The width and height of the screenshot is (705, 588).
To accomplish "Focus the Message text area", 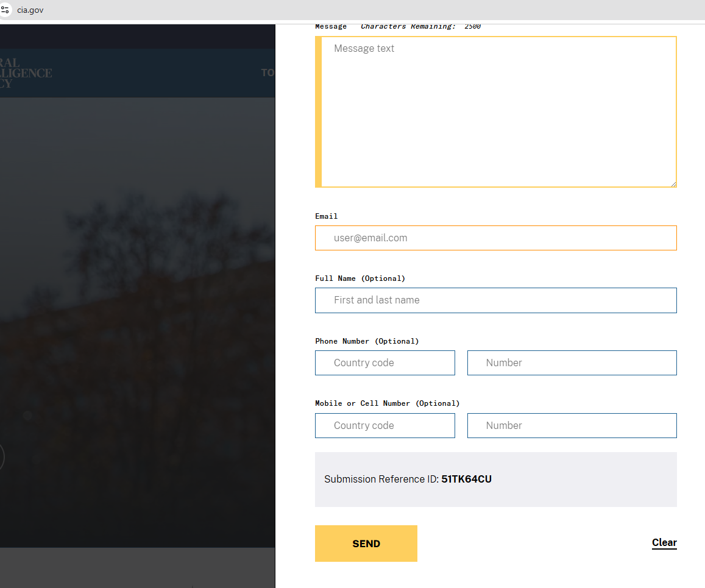I will click(x=496, y=112).
